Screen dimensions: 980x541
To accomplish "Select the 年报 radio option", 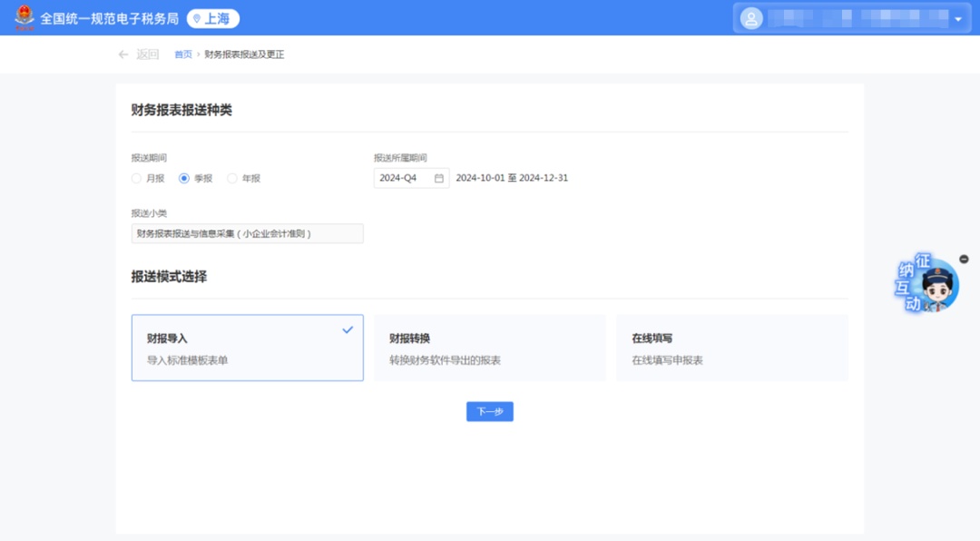I will [x=232, y=178].
